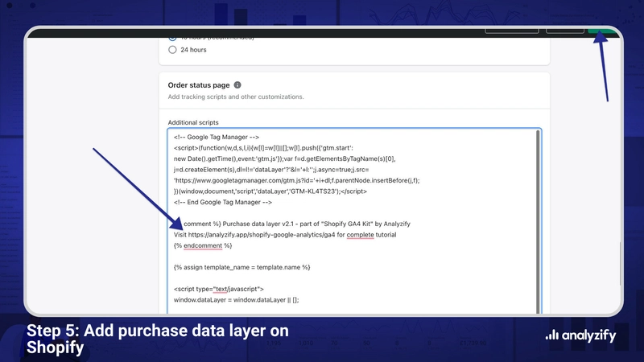Viewport: 644px width, 362px height.
Task: Click the '{% assign template_name = template.name %}' line
Action: click(x=242, y=267)
